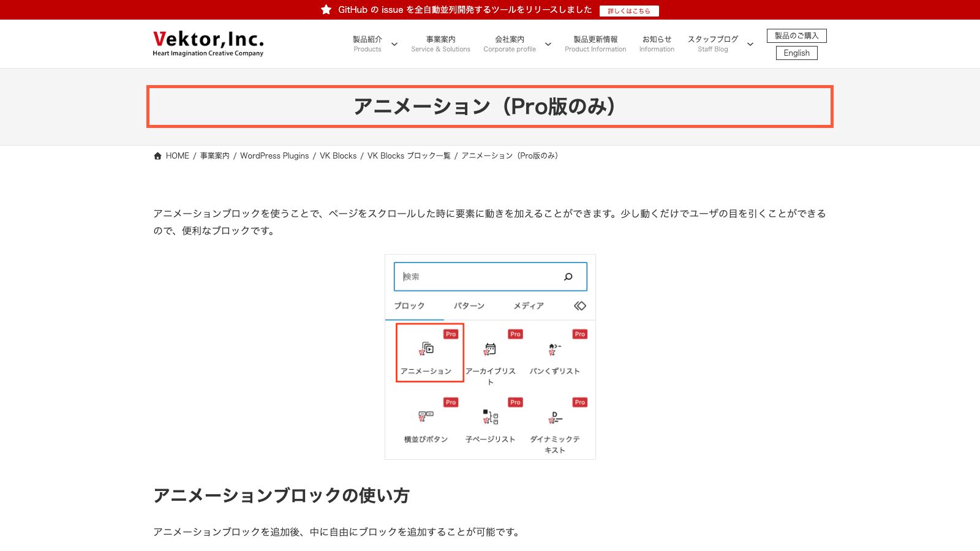Click the paragraph starting アニメーションブロックを追加後
Viewport: 980px width, 551px height.
(337, 532)
